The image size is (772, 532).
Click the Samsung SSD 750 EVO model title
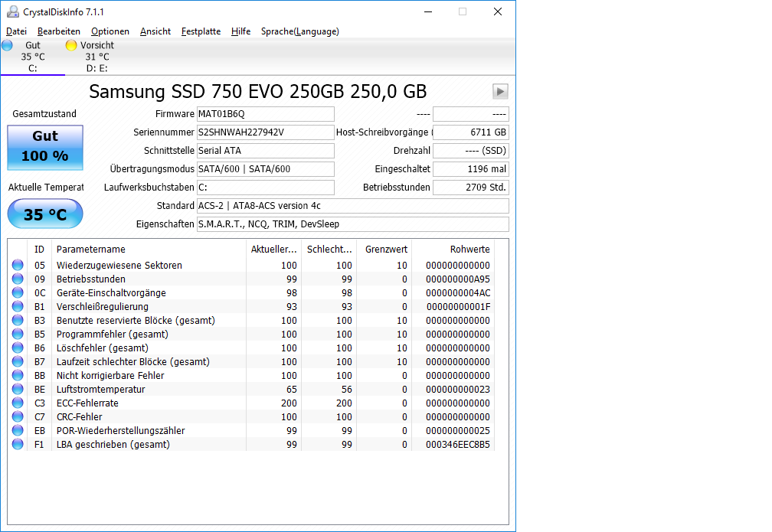point(257,92)
